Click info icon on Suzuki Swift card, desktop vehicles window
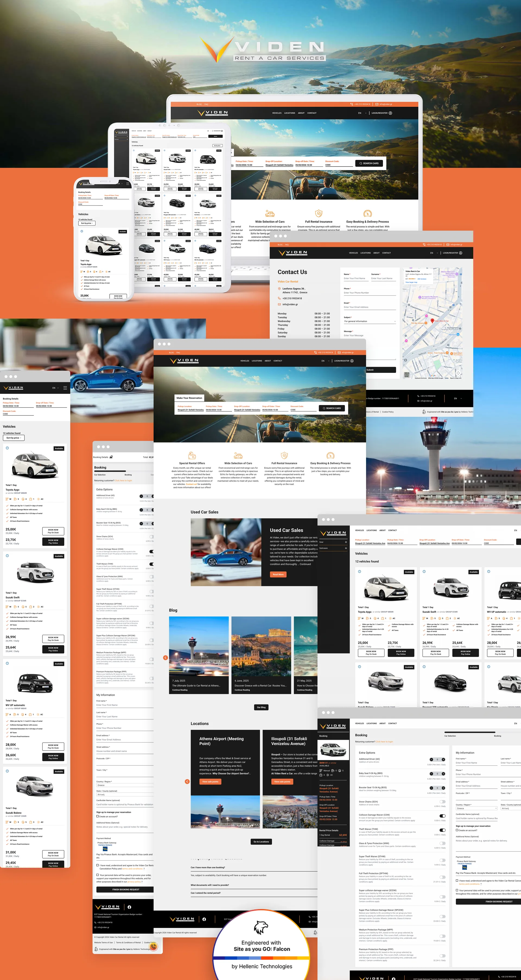 point(424,571)
